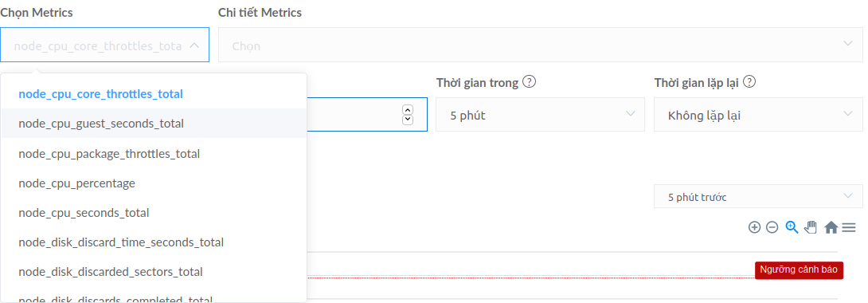Expand the 5 phút duration dropdown

coord(540,115)
